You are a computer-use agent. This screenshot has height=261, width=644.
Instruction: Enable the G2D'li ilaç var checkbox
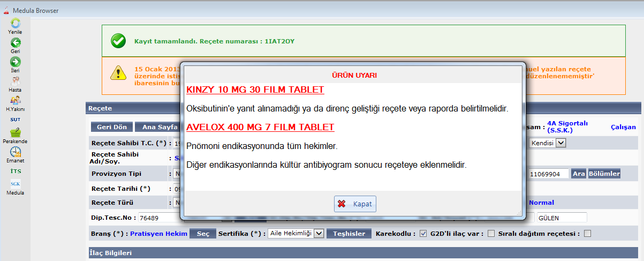point(491,234)
